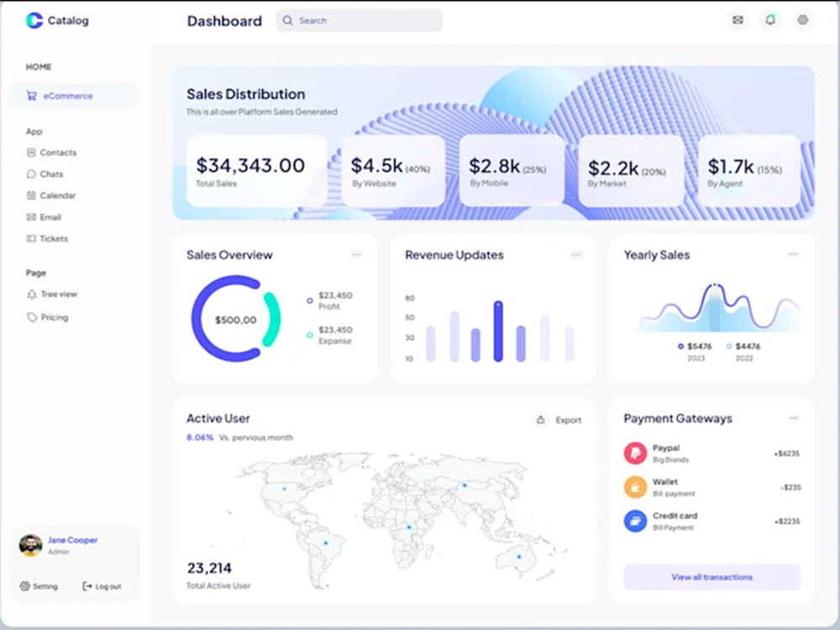Click the Chats bubble icon

[31, 174]
